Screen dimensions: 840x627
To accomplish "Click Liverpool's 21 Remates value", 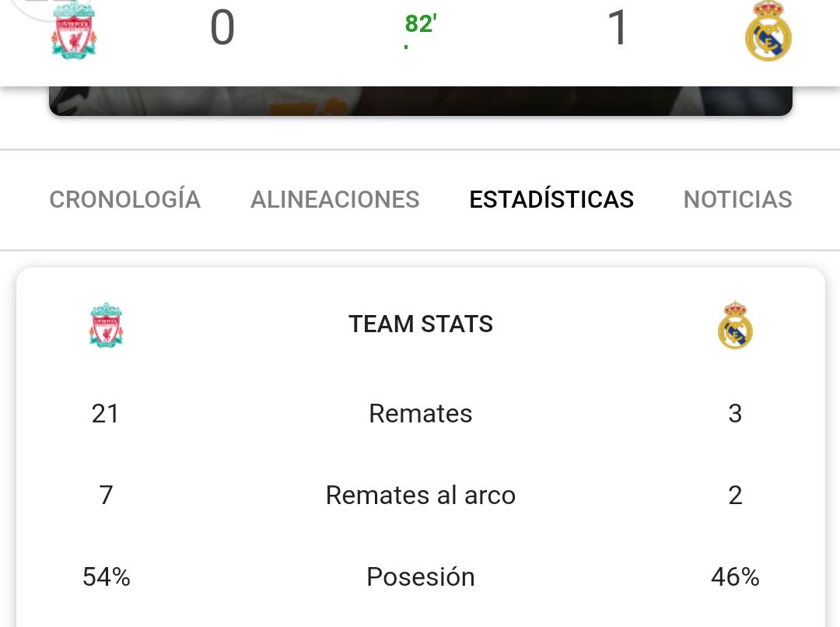I will coord(105,413).
